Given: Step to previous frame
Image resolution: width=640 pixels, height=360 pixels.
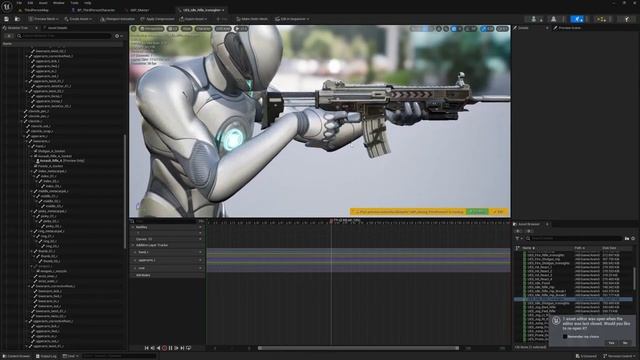Looking at the screenshot, I should coord(153,348).
